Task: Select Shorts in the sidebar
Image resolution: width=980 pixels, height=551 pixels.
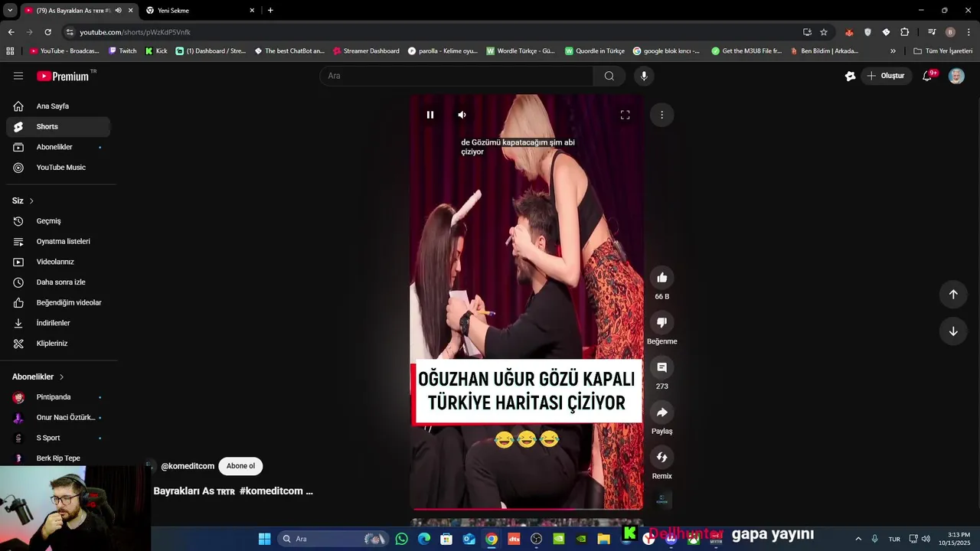Action: pyautogui.click(x=58, y=126)
